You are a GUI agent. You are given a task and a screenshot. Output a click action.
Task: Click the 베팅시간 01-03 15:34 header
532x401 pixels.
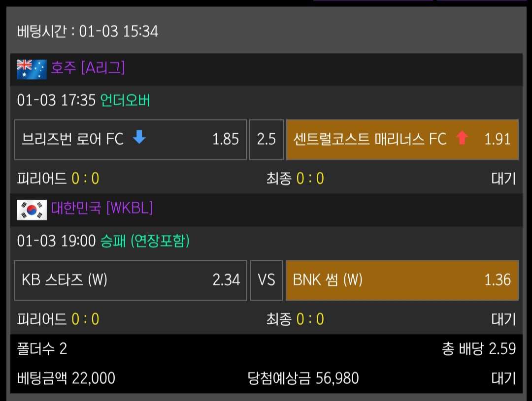pyautogui.click(x=88, y=31)
